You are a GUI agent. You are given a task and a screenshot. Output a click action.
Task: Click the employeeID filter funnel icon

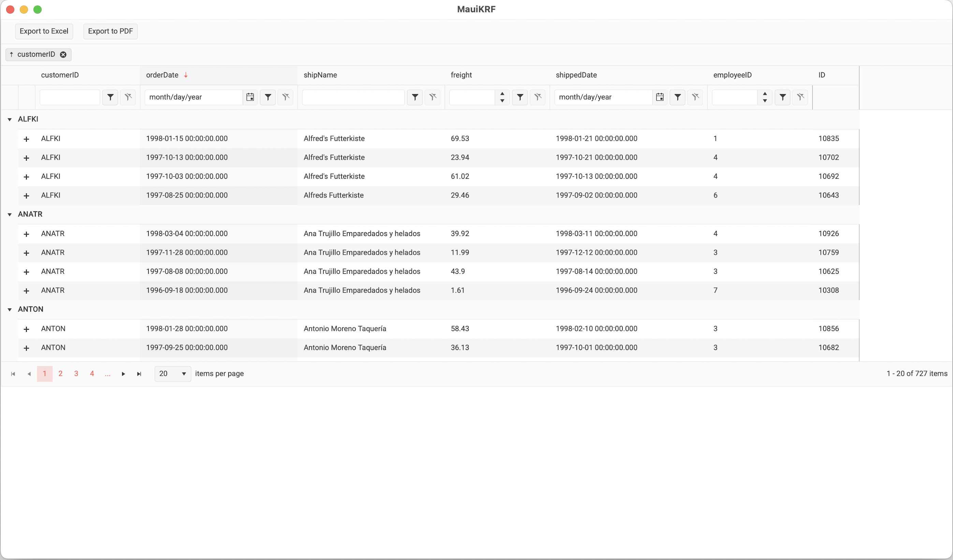782,97
